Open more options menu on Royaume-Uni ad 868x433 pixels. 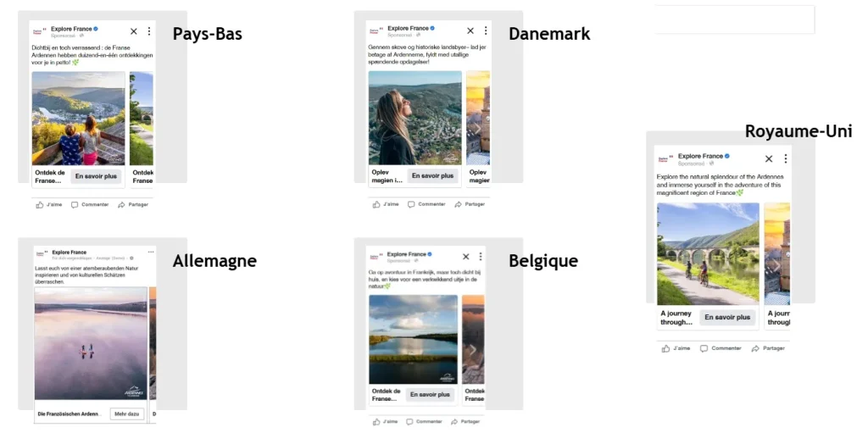(785, 158)
